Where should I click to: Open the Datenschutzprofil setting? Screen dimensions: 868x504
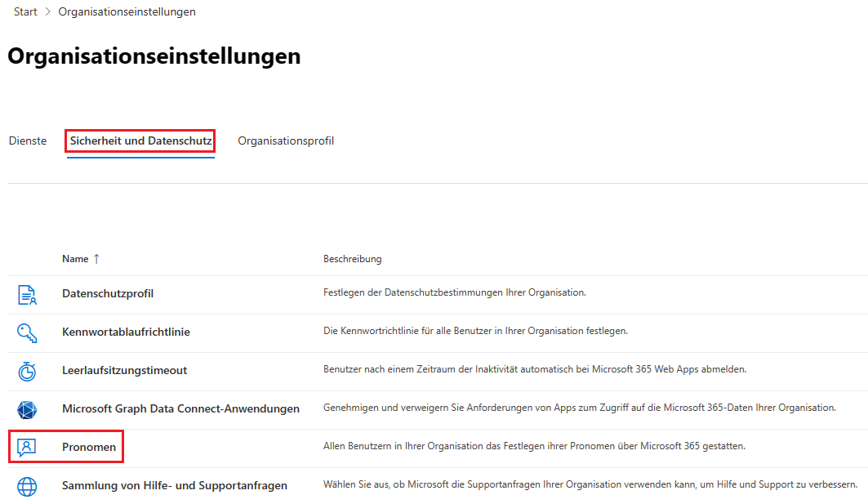[108, 294]
